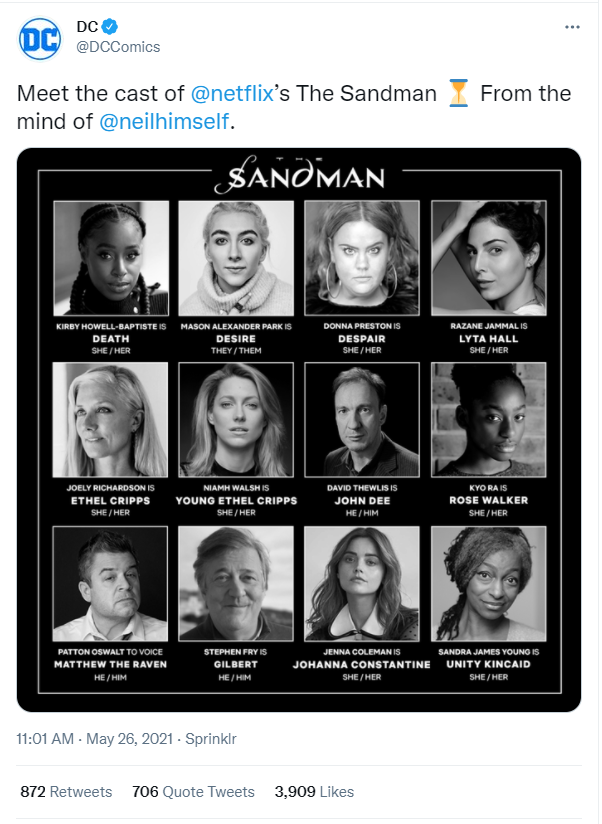Screen dimensions: 602x824
Task: Click the @DCComics handle
Action: (x=118, y=47)
